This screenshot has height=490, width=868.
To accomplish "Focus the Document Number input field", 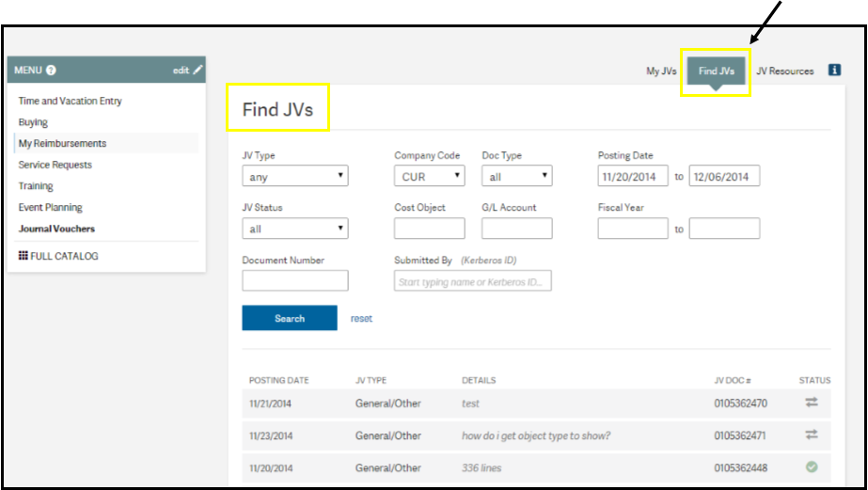I will (295, 280).
